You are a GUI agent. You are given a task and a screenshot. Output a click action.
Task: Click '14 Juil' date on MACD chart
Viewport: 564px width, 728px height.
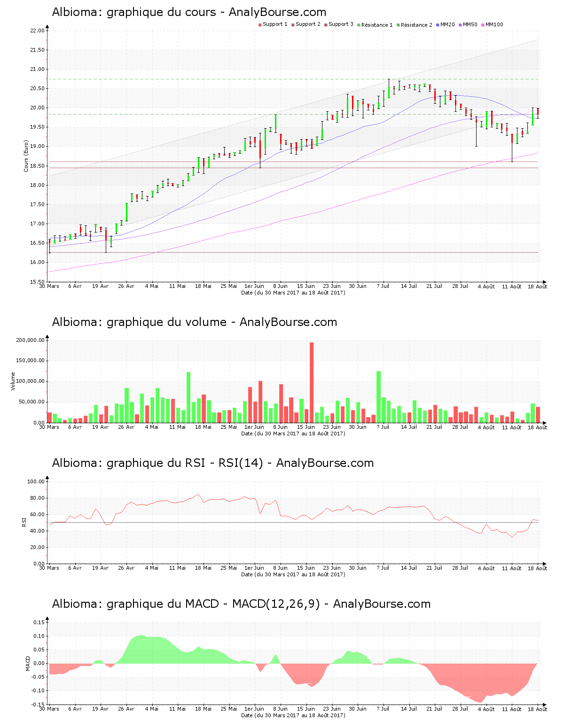click(x=409, y=709)
